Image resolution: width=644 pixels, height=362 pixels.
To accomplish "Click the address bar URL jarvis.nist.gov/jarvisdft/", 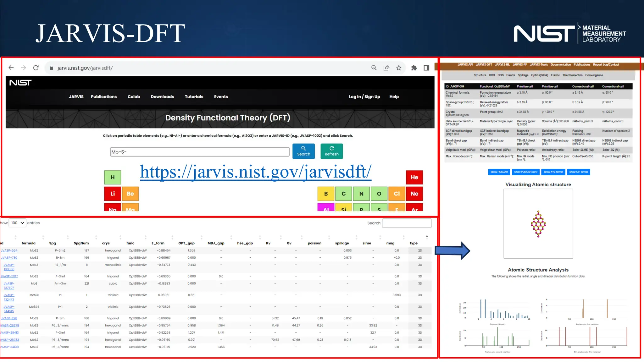I will pyautogui.click(x=85, y=68).
